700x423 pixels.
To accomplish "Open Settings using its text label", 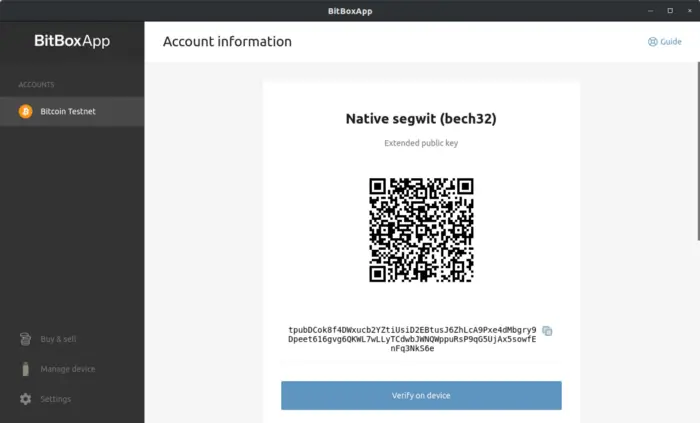I will pyautogui.click(x=55, y=399).
